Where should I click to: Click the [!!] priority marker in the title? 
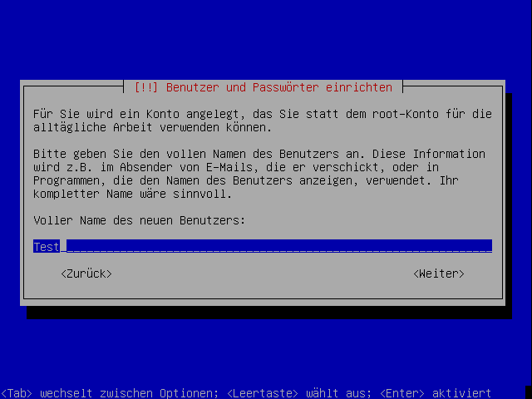[146, 87]
